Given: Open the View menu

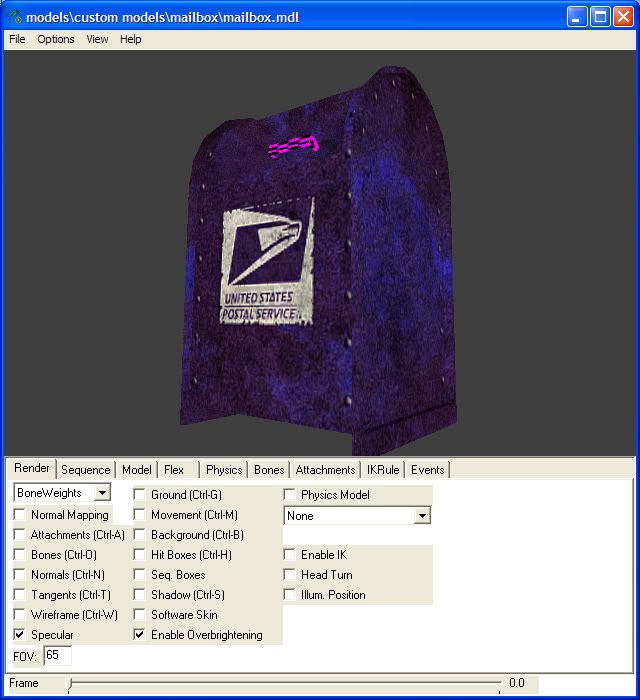Looking at the screenshot, I should pyautogui.click(x=97, y=39).
